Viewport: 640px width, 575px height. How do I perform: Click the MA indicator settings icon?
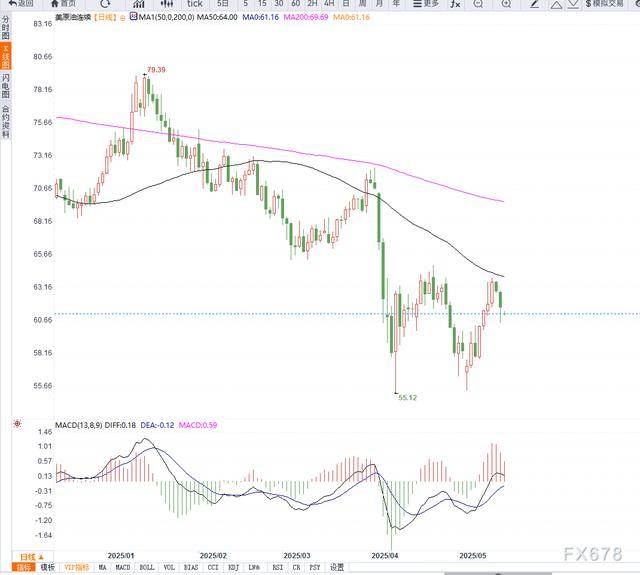coord(133,17)
